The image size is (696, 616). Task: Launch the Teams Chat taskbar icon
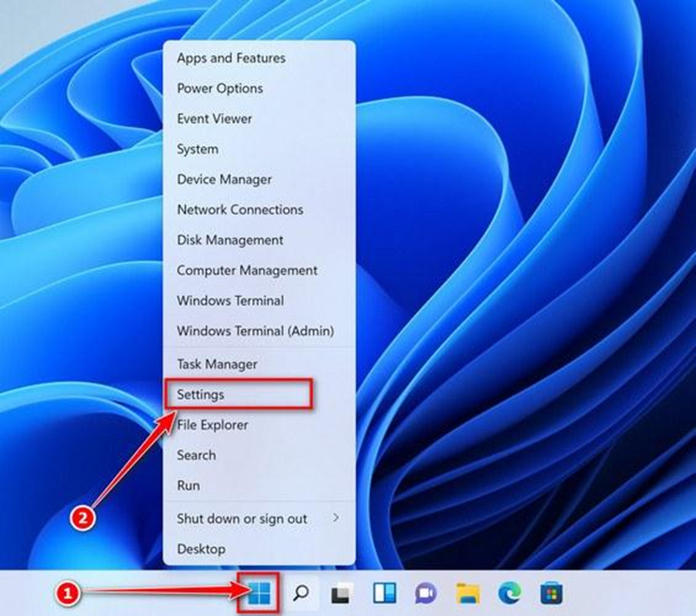tap(426, 593)
